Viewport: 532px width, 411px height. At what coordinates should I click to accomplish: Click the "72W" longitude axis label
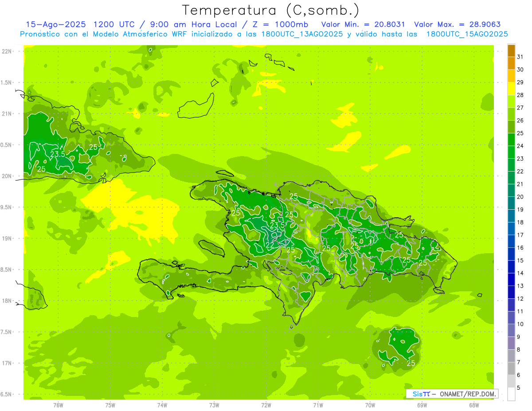[x=266, y=405]
